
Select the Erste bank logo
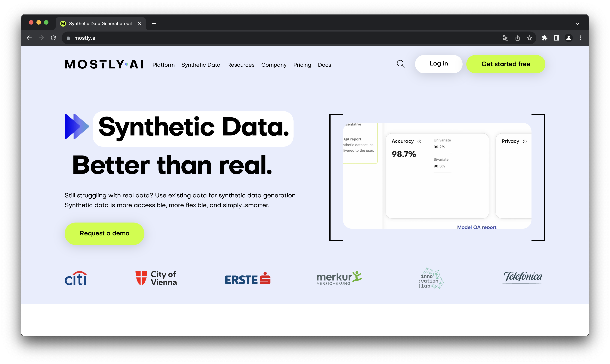pos(247,278)
